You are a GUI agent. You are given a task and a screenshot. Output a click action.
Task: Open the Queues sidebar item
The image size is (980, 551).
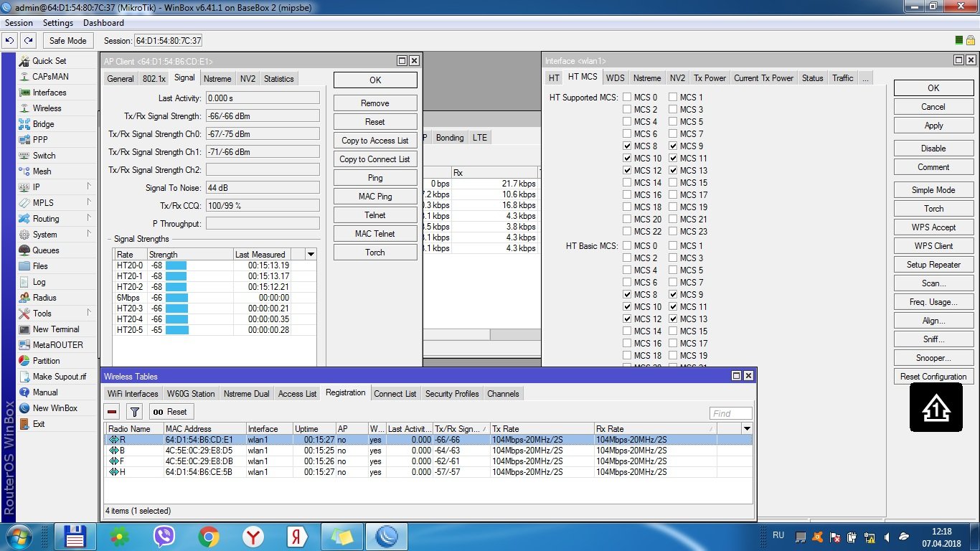pyautogui.click(x=45, y=250)
